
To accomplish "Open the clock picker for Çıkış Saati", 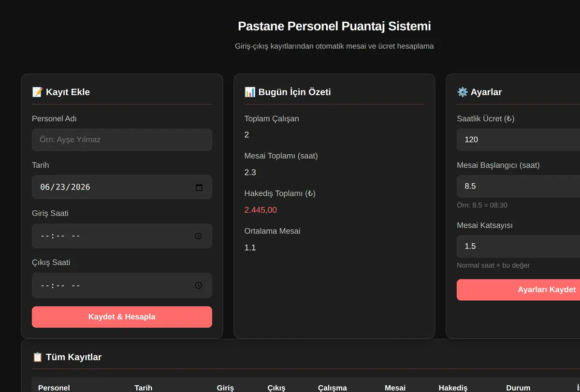I will (x=199, y=285).
